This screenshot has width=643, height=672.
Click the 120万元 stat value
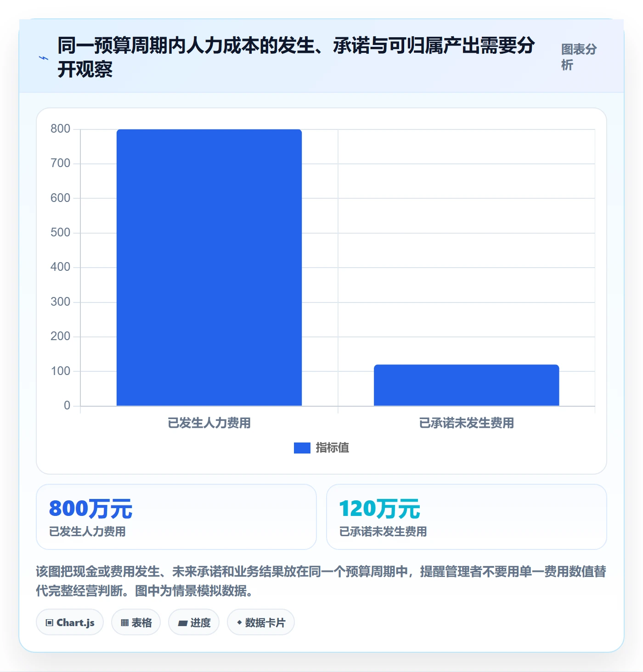click(379, 509)
